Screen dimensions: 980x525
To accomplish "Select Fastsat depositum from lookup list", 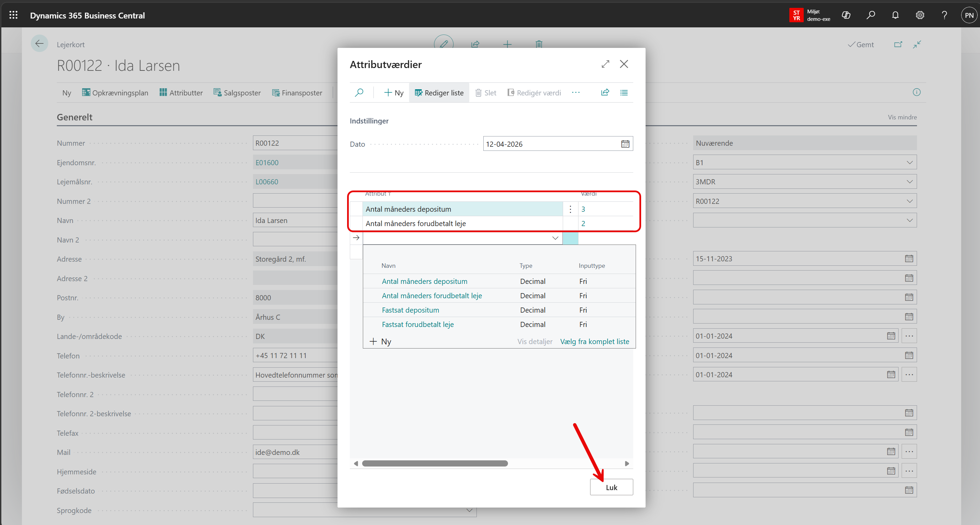I will tap(410, 310).
